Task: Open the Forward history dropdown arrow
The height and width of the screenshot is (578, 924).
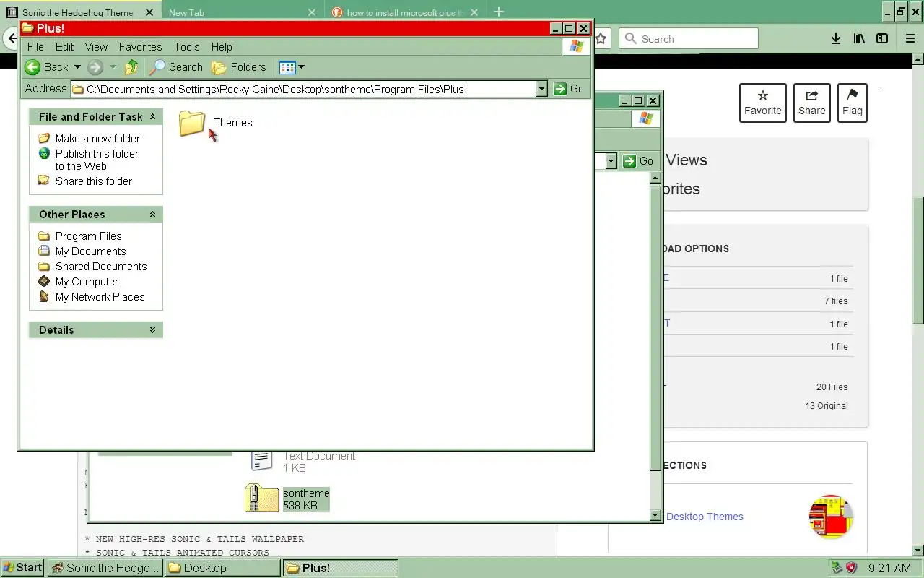Action: [x=113, y=67]
